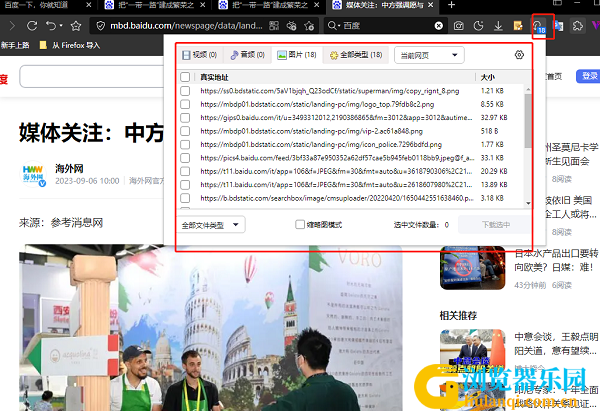This screenshot has width=600, height=411.
Task: Click the shield site-security icon in address bar
Action: pos(101,26)
